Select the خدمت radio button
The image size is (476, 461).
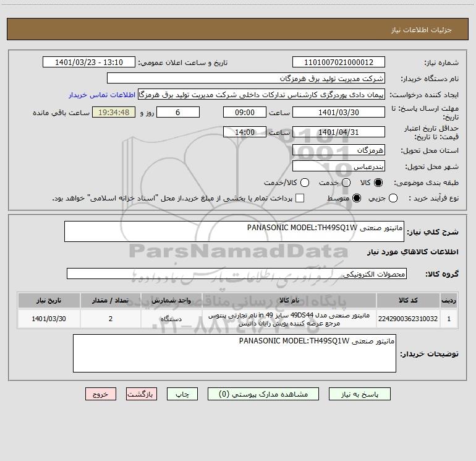click(x=346, y=183)
